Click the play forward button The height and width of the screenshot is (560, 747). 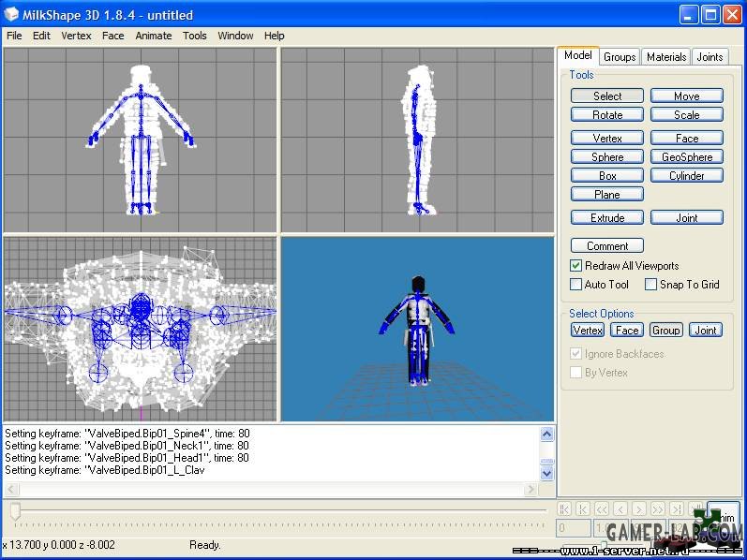(658, 509)
